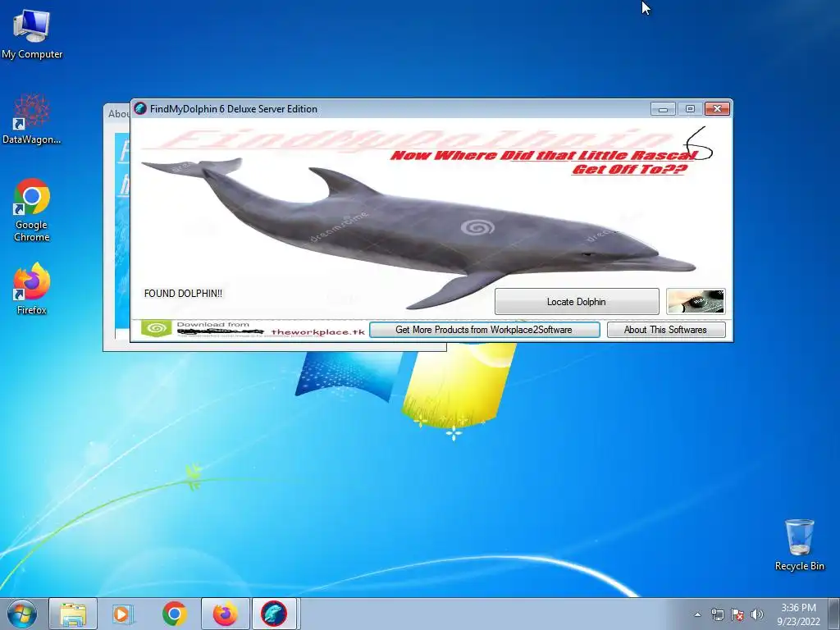Image resolution: width=840 pixels, height=630 pixels.
Task: Get More Products from Workplace2Software
Action: tap(484, 330)
